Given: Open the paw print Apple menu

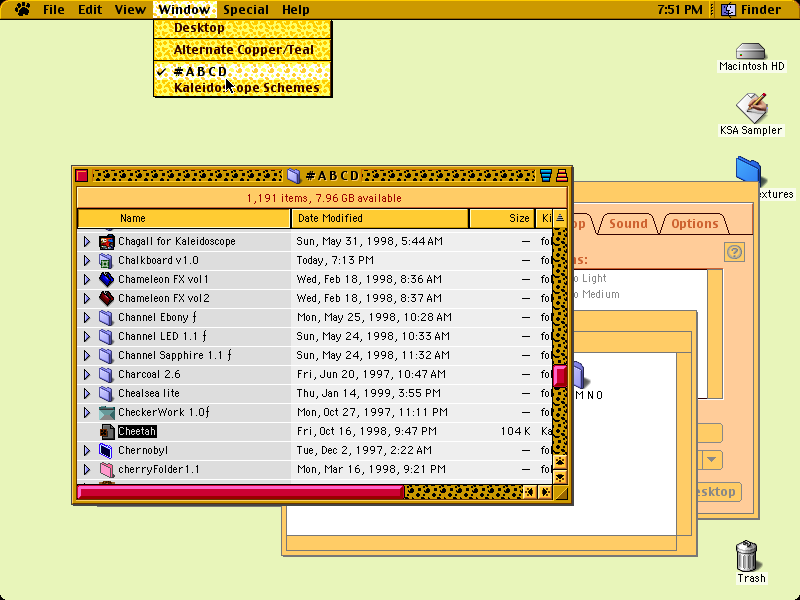Looking at the screenshot, I should (22, 9).
